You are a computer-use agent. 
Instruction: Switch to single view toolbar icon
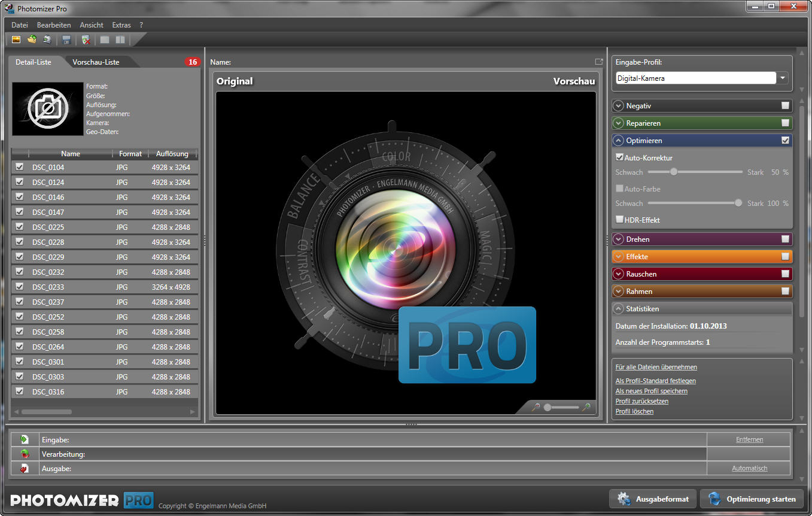tap(105, 40)
